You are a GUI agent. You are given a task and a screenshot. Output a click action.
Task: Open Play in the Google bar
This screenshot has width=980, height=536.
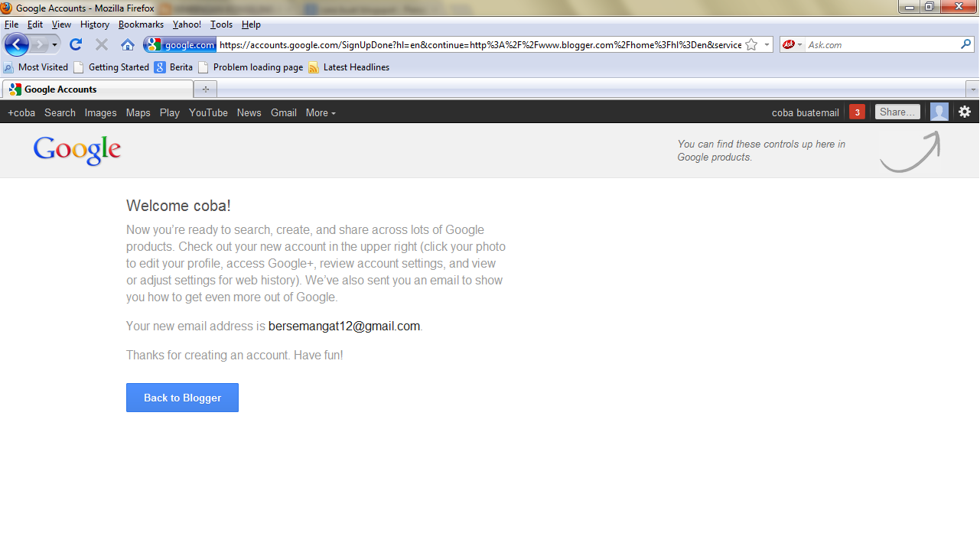[170, 112]
